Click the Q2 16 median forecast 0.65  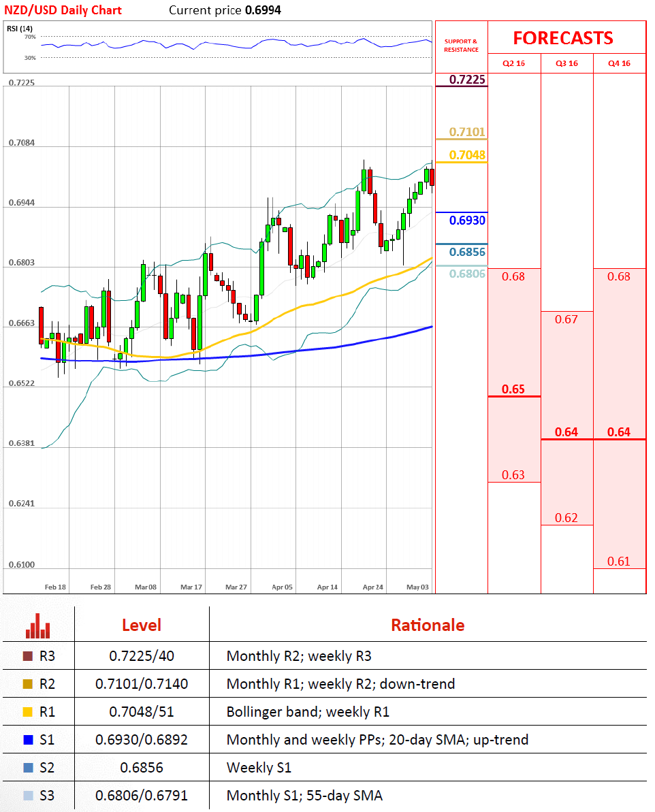click(513, 389)
